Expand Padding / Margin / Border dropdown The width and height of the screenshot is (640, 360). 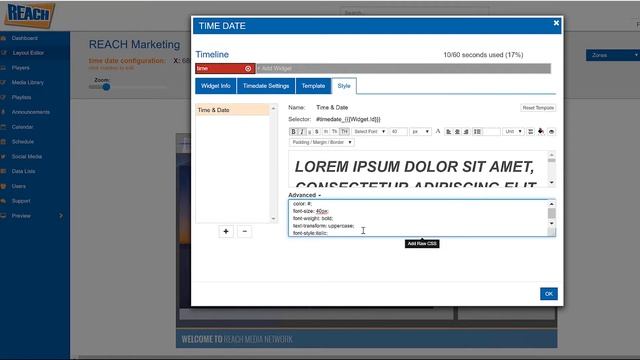click(322, 142)
